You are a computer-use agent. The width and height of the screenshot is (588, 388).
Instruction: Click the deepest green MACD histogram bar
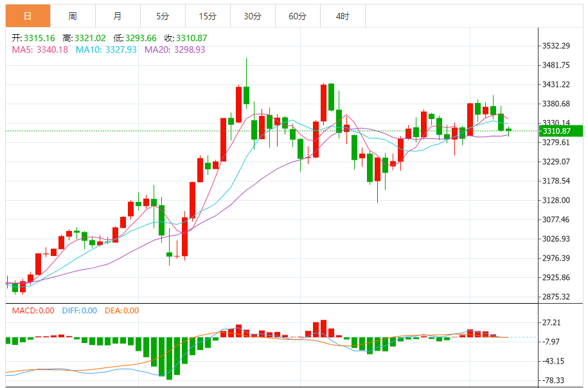pos(169,358)
